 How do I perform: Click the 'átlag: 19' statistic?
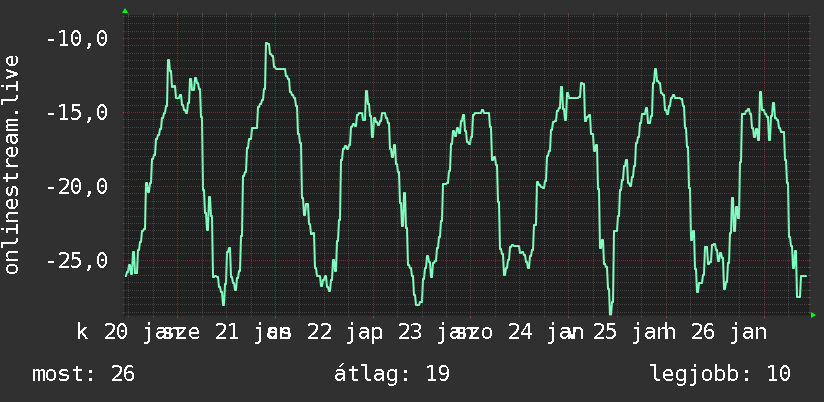click(x=392, y=374)
